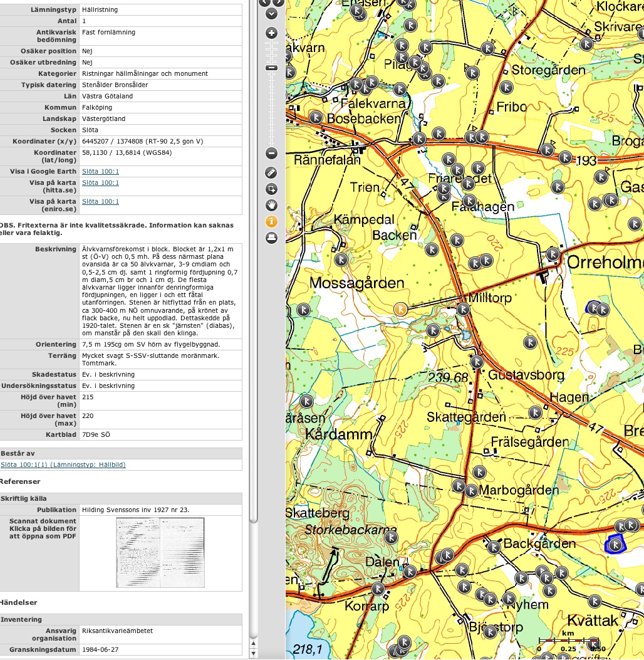Pan map down with arrow button
The width and height of the screenshot is (644, 660).
[271, 13]
